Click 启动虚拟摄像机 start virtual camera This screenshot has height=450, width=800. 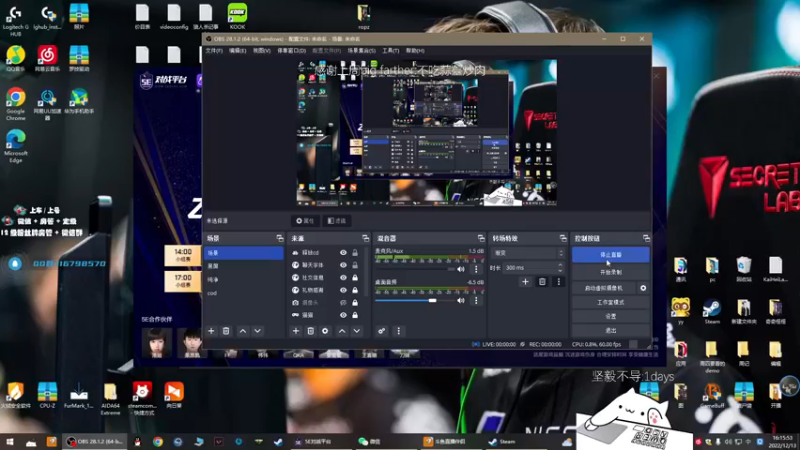pyautogui.click(x=604, y=288)
